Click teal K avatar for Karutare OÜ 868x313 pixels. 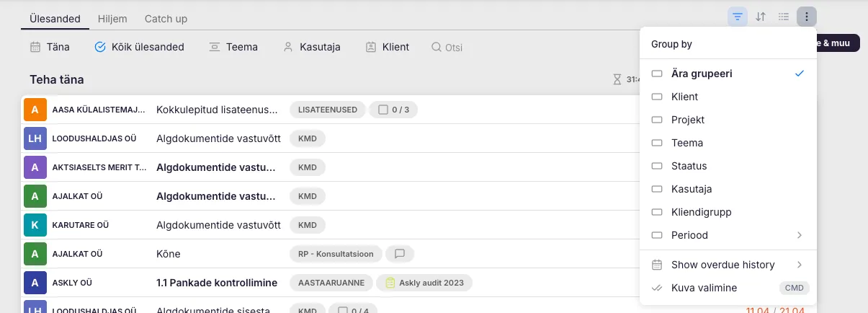35,225
